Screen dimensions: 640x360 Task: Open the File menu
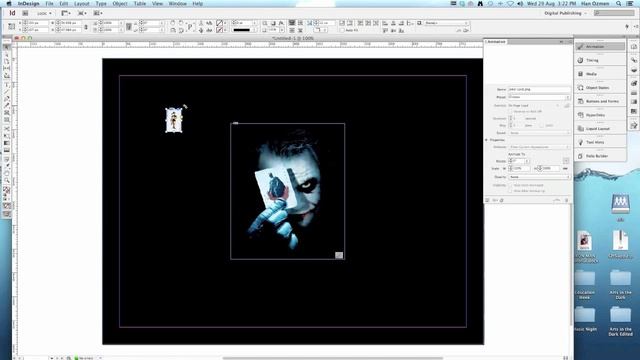pos(49,4)
